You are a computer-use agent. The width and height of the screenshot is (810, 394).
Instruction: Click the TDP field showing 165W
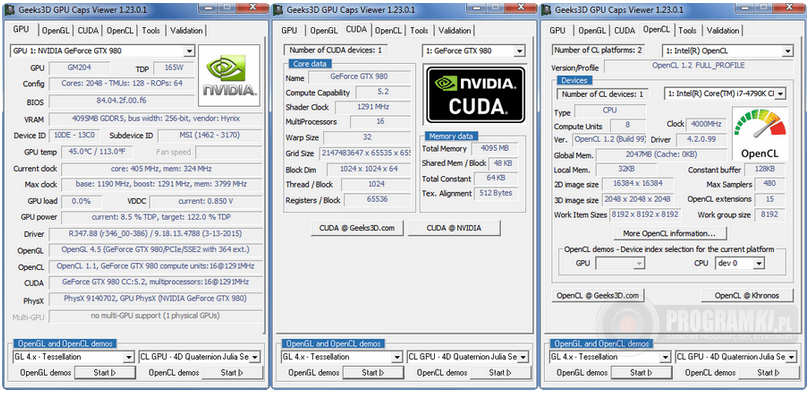(174, 68)
